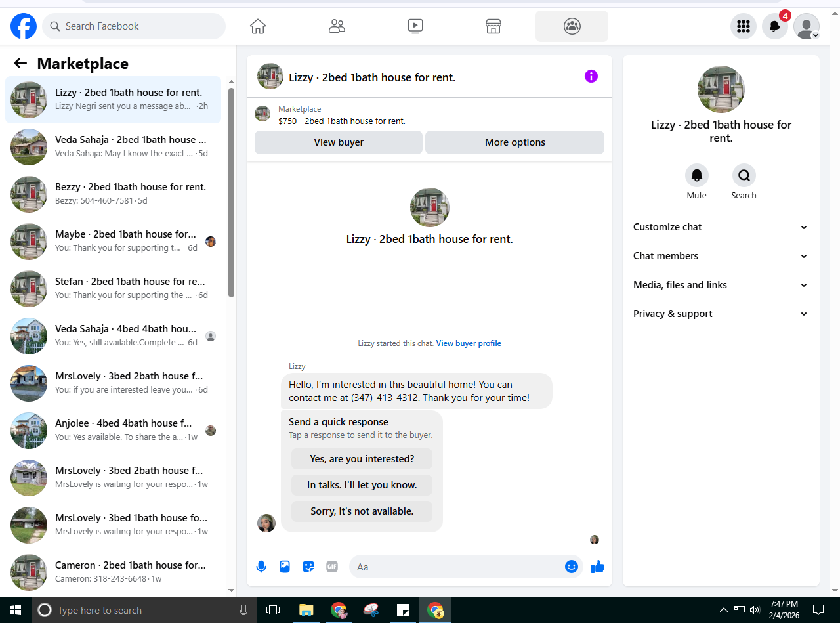The image size is (840, 623).
Task: Record a voice clip with microphone icon
Action: 261,567
